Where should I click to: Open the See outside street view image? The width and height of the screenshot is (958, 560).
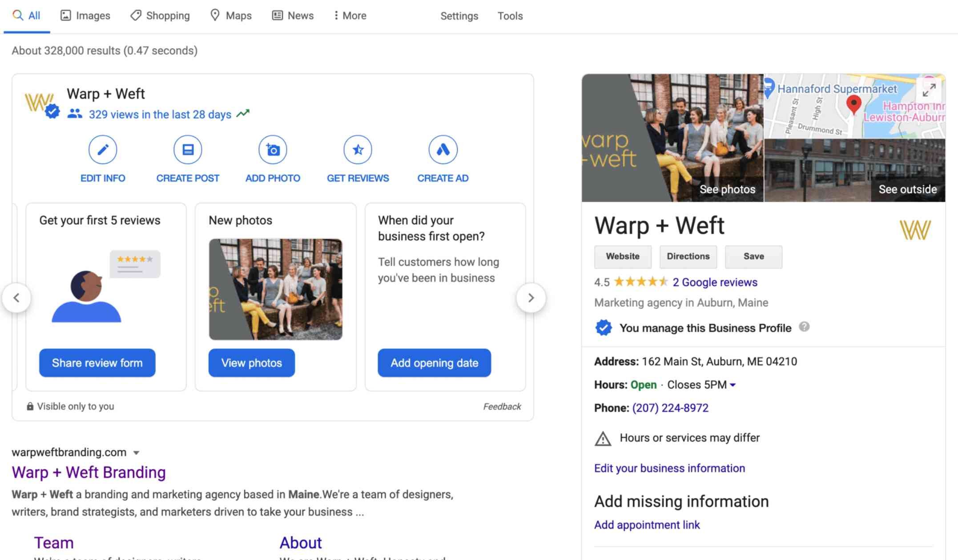855,170
